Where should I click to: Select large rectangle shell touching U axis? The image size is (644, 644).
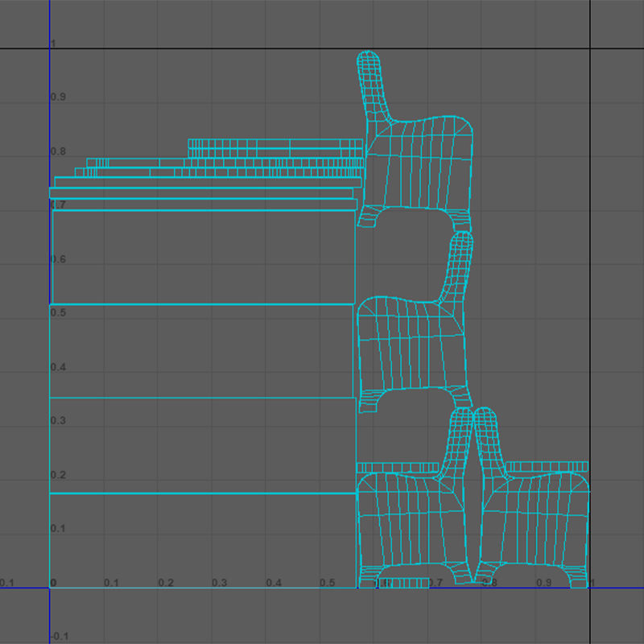click(x=203, y=540)
